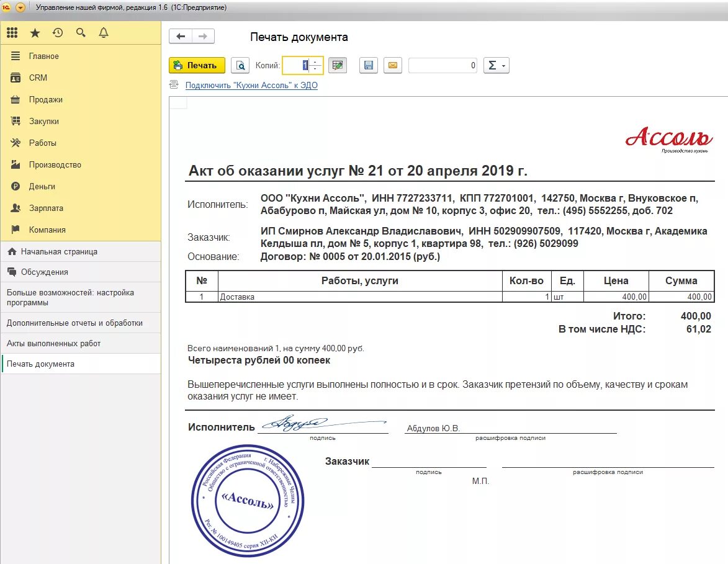Open Дополнительные отчеты и обработки tab
728x564 pixels.
click(81, 323)
